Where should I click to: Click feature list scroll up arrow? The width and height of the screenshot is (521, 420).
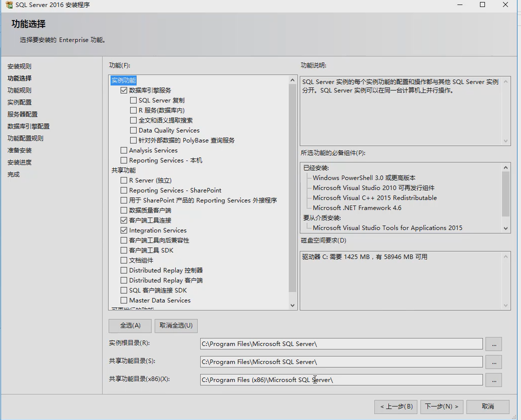point(292,80)
